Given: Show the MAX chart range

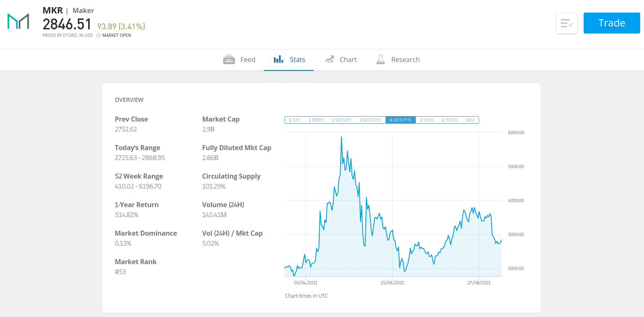Looking at the screenshot, I should (470, 120).
